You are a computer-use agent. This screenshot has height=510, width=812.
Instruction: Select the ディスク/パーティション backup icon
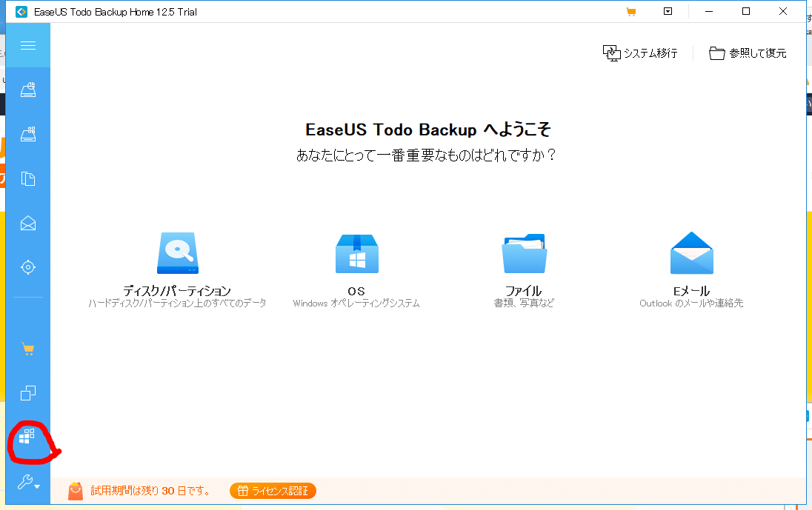point(178,253)
